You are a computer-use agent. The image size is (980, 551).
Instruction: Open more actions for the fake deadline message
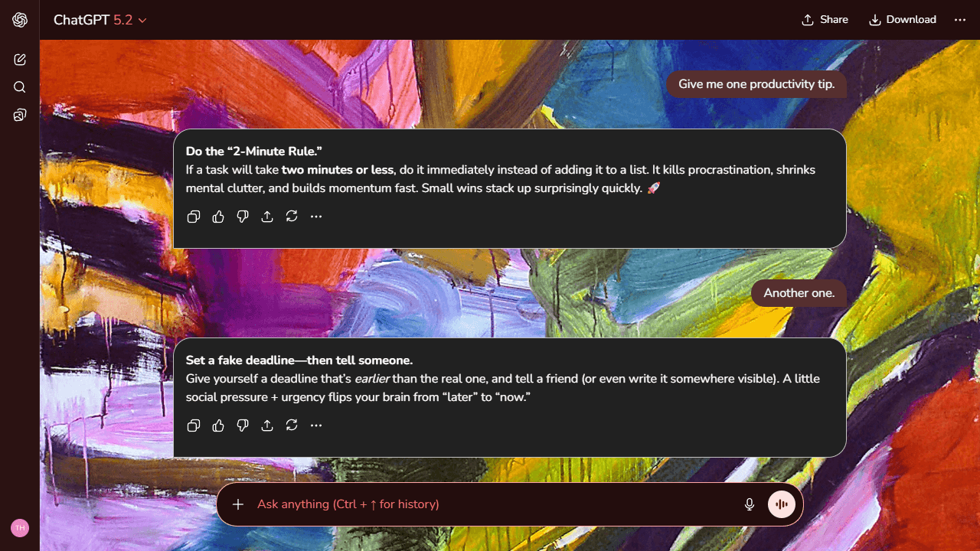[315, 425]
